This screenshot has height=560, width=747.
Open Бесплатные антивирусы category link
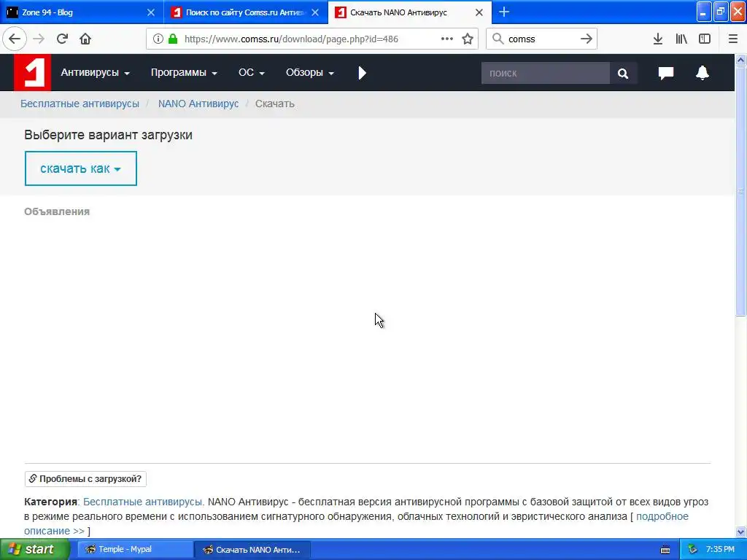[143, 502]
